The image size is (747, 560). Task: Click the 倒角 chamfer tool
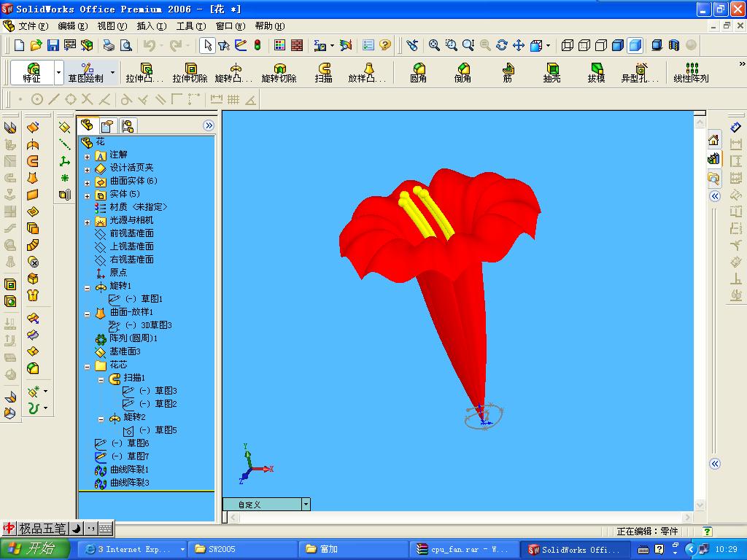point(462,73)
